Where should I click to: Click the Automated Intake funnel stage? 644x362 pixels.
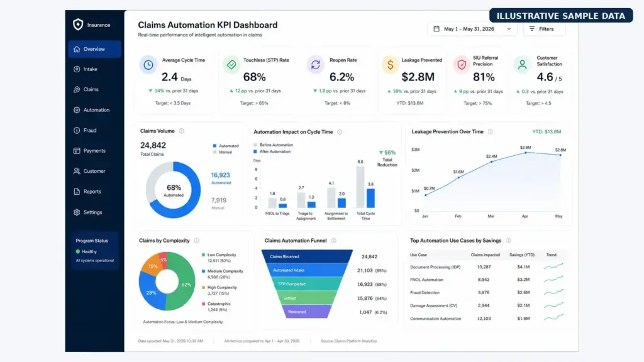[307, 270]
